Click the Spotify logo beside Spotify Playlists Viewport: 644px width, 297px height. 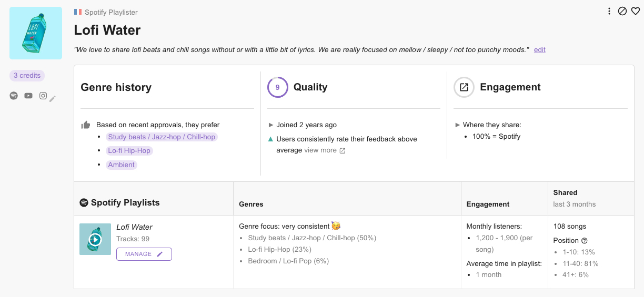pos(84,202)
